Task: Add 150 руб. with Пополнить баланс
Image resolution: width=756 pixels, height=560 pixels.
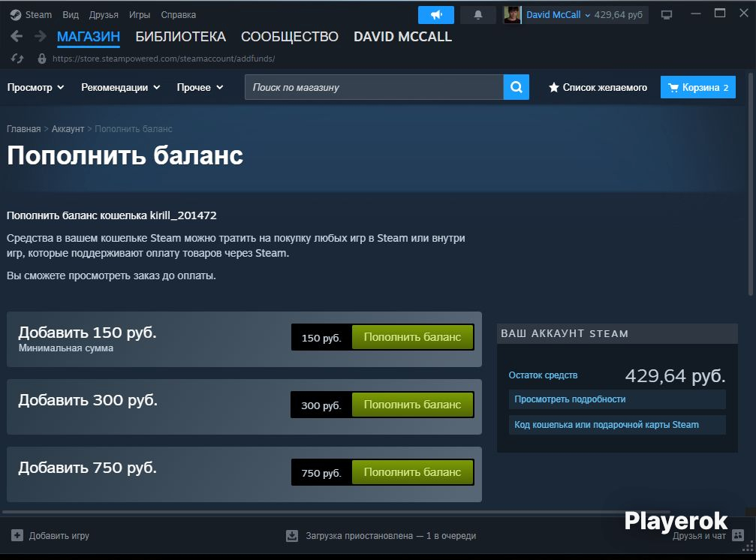Action: (x=412, y=337)
